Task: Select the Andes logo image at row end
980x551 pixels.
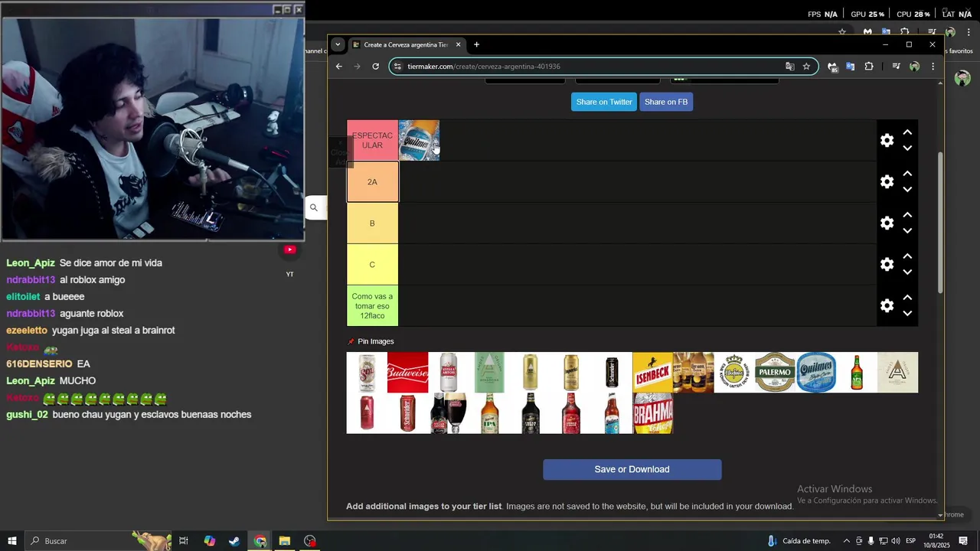Action: pos(898,373)
